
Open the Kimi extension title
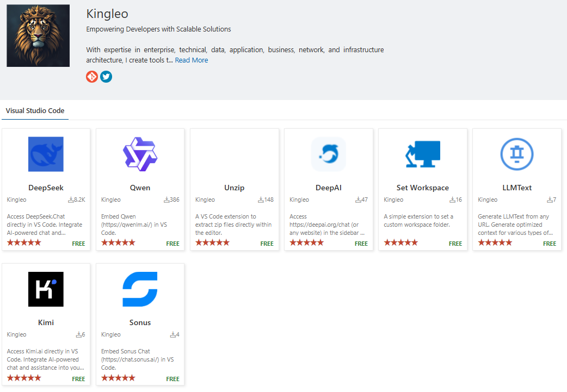pyautogui.click(x=46, y=322)
